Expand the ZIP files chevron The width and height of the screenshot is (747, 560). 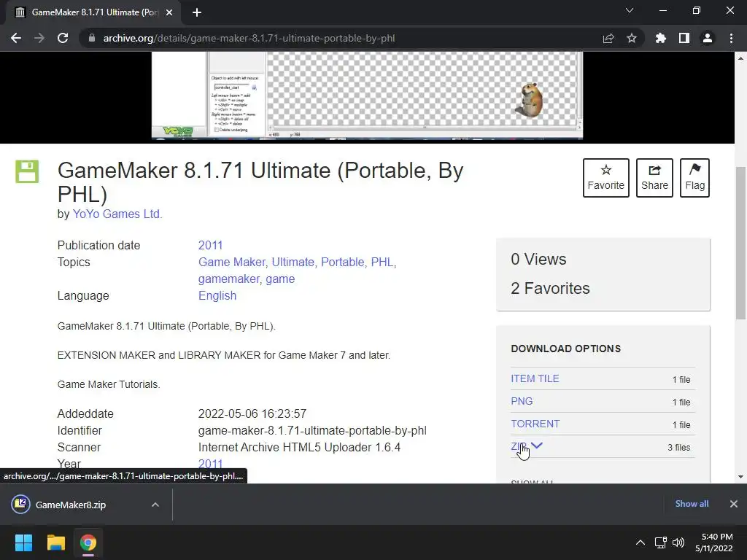(536, 446)
